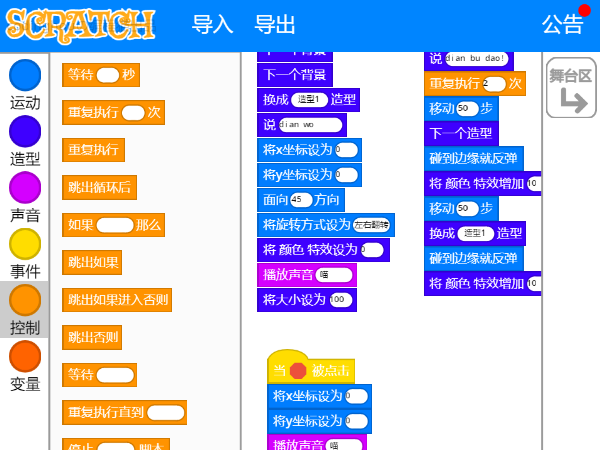Screen dimensions: 600x450
Task: Select the yellow 事件 (Events) category circle
Action: tap(25, 243)
